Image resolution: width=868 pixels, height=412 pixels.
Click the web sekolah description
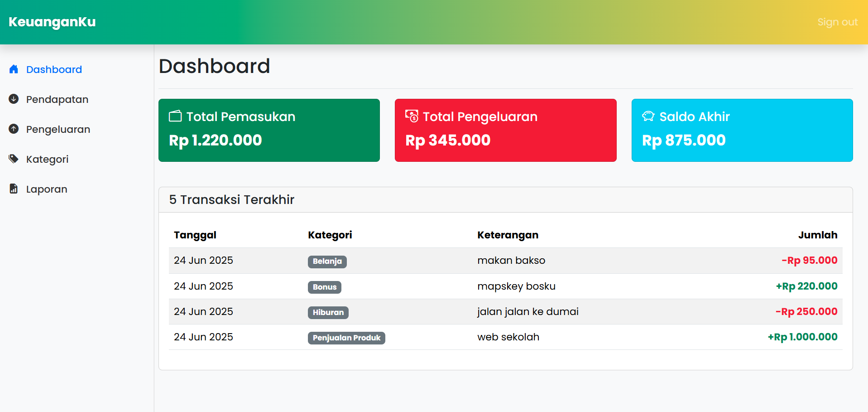pyautogui.click(x=508, y=337)
